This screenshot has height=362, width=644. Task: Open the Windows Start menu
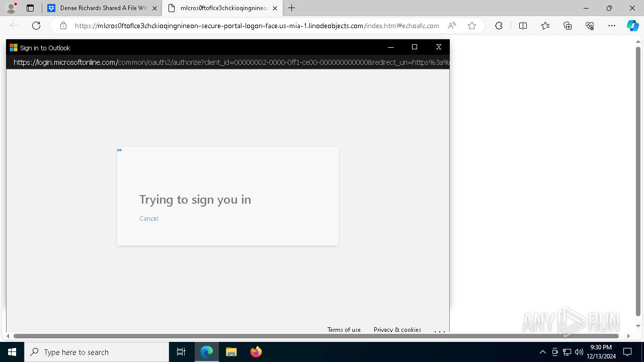[12, 352]
